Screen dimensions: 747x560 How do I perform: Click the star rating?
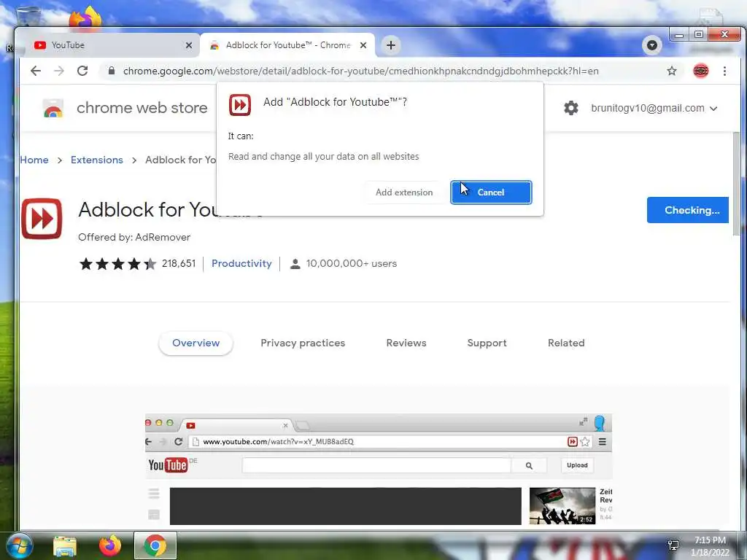[x=117, y=264]
